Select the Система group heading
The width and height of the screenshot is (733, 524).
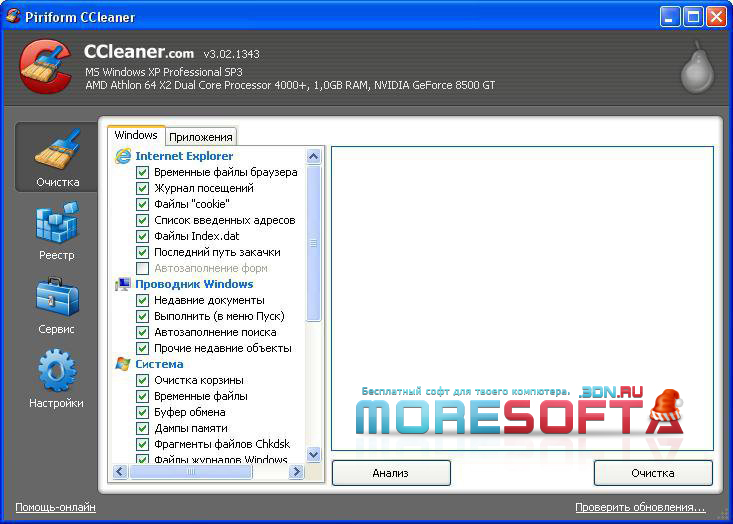(159, 364)
